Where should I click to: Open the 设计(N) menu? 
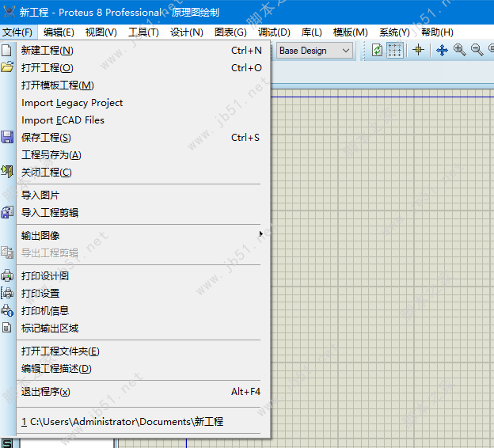[187, 32]
